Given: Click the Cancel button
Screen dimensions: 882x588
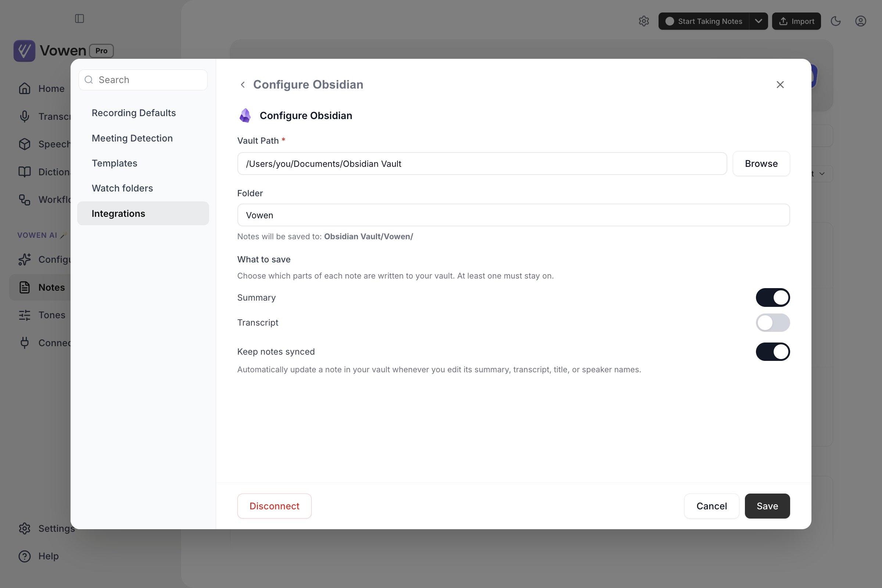Looking at the screenshot, I should pos(711,506).
